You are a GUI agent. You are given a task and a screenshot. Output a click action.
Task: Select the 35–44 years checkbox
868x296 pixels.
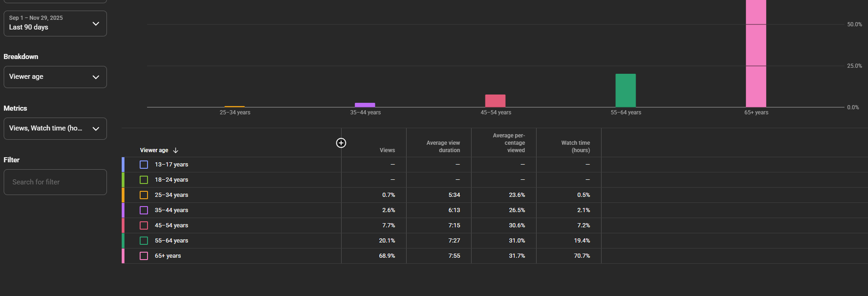[144, 210]
